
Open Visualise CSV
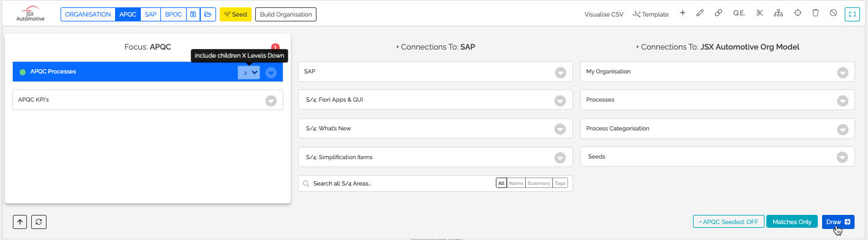pos(604,14)
